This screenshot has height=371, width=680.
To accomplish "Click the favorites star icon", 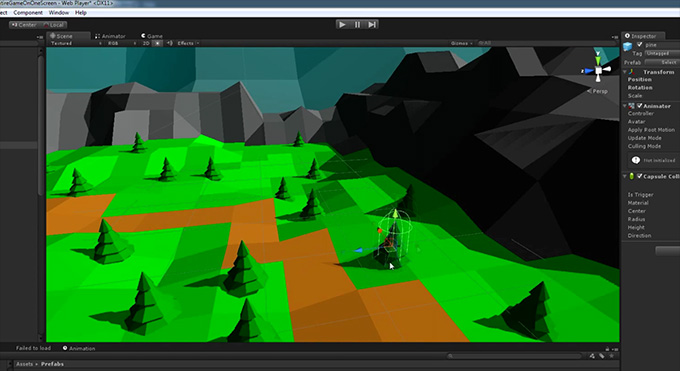I will click(x=612, y=356).
